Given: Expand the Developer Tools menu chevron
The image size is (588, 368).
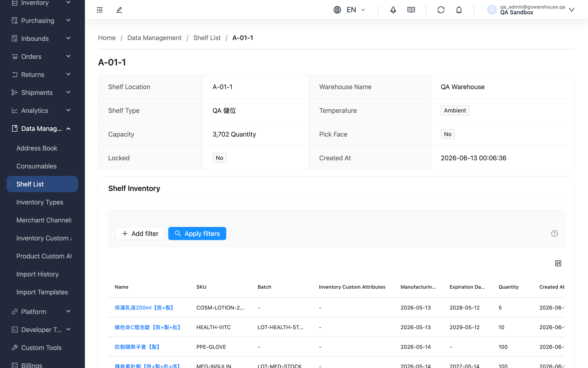Looking at the screenshot, I should click(69, 329).
